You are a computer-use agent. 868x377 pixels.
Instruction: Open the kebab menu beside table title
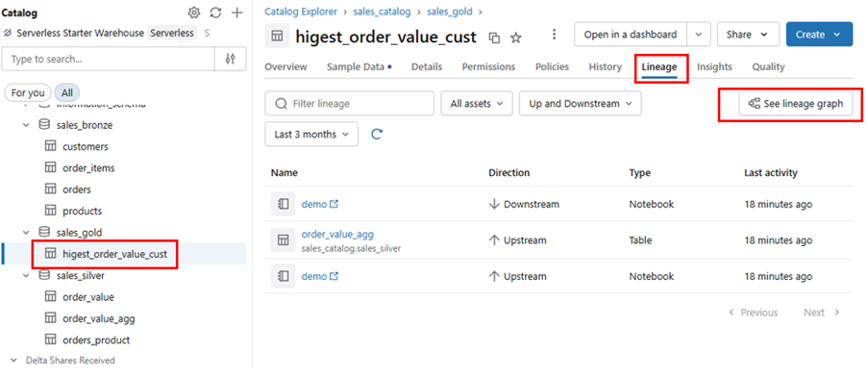coord(554,35)
